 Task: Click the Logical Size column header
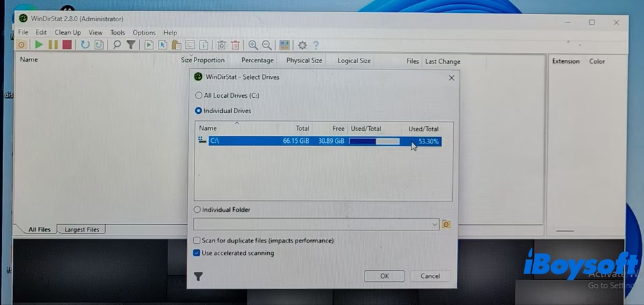pos(354,60)
